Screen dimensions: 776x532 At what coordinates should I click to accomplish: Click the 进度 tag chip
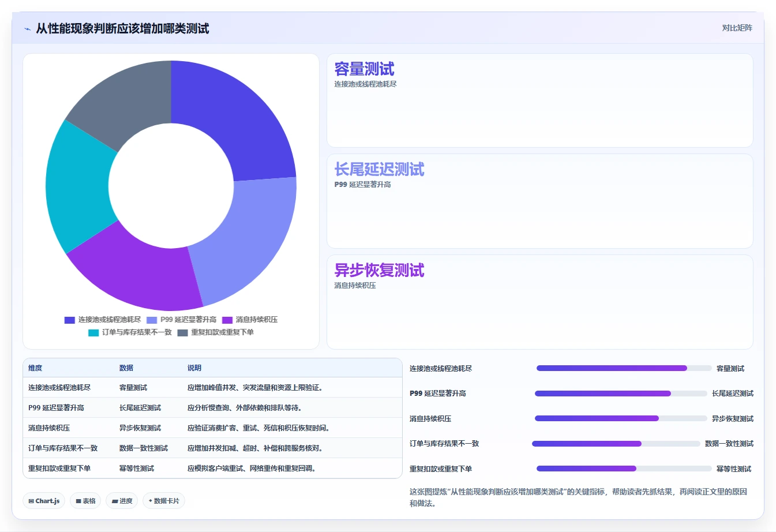click(122, 501)
